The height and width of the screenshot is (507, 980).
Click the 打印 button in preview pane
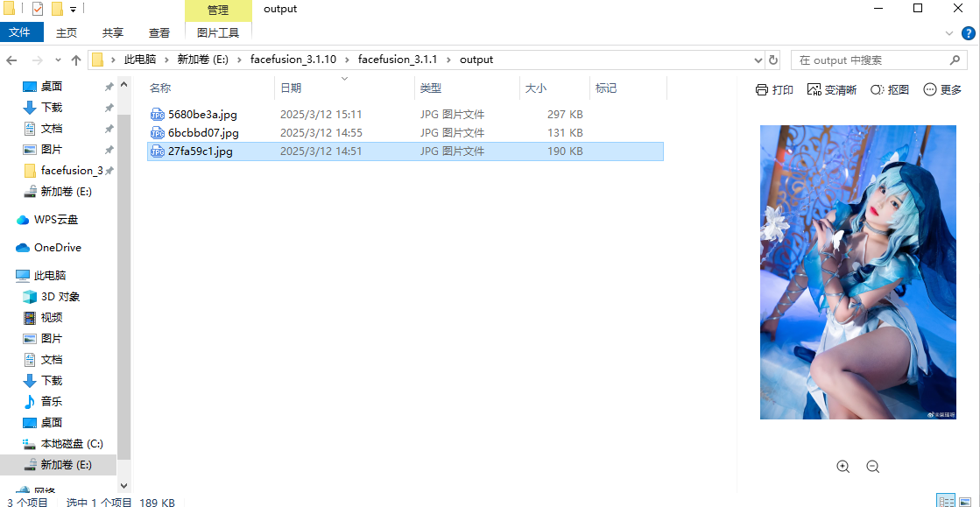(774, 90)
